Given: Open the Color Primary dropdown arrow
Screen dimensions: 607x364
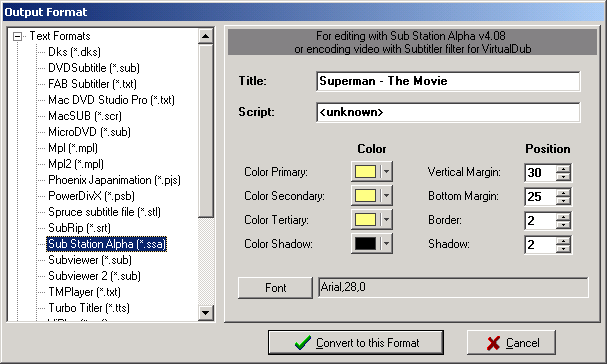Looking at the screenshot, I should pyautogui.click(x=386, y=172).
